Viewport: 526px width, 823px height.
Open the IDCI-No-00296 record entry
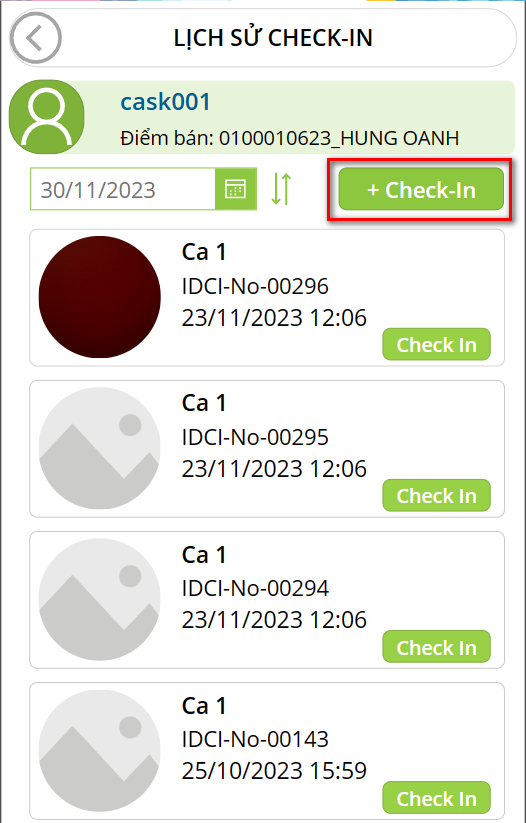[x=267, y=298]
